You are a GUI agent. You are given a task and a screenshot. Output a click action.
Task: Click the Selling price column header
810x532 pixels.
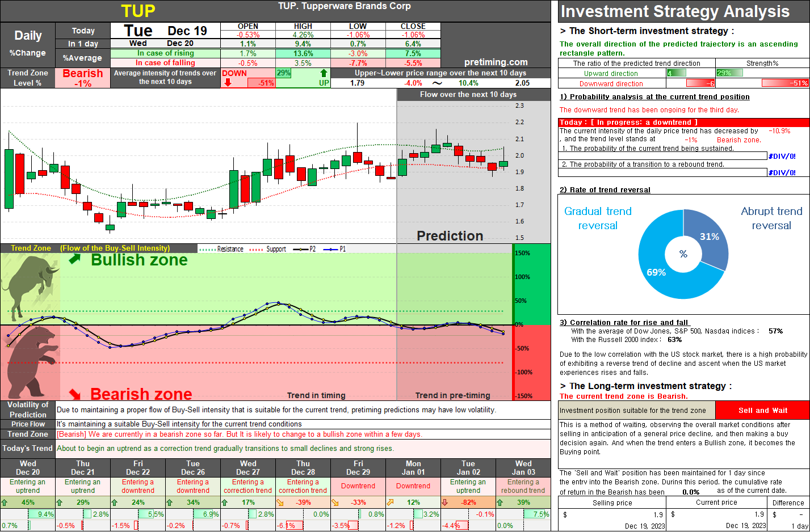[612, 503]
